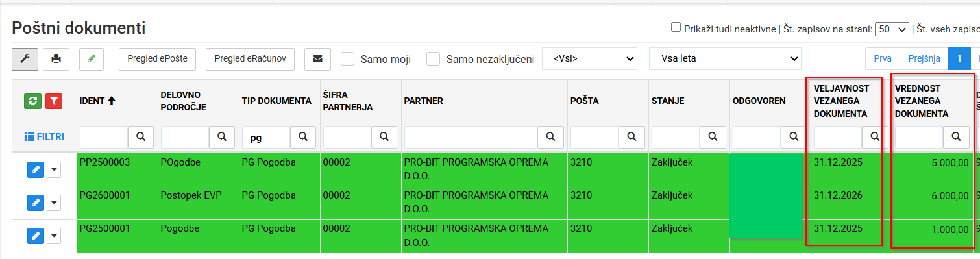Edit row PP2500003 with blue pencil
This screenshot has height=259, width=980.
click(36, 169)
